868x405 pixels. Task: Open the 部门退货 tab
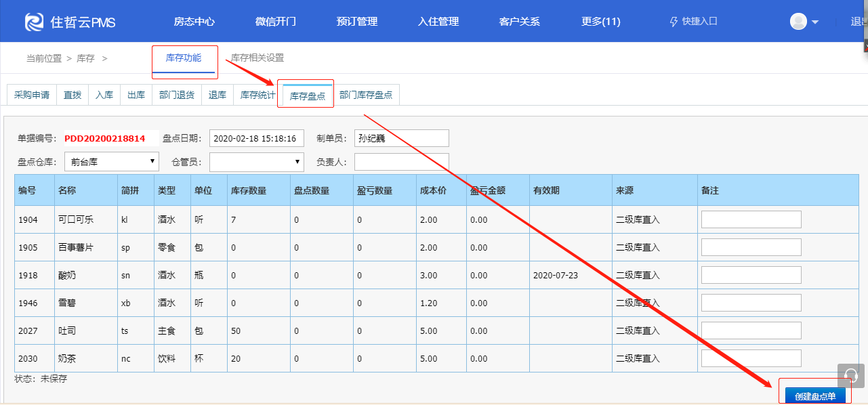[x=177, y=95]
